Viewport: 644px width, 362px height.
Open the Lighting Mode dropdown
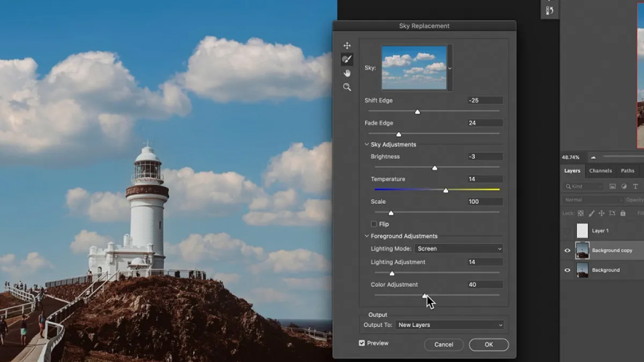point(458,249)
